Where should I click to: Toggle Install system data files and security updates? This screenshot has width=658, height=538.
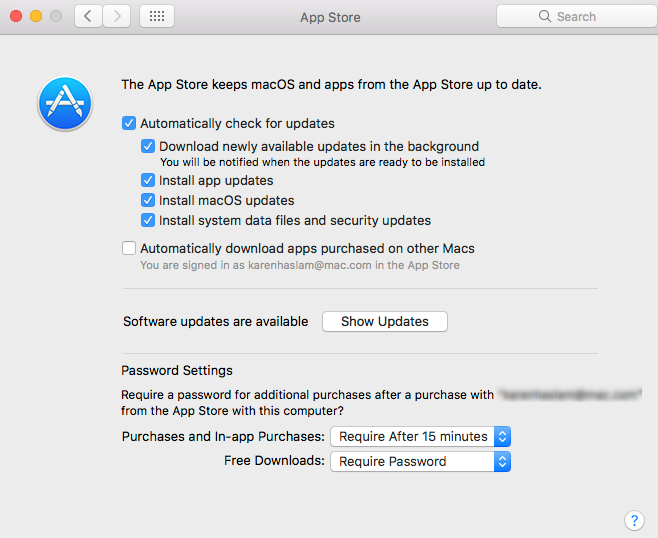[x=148, y=220]
